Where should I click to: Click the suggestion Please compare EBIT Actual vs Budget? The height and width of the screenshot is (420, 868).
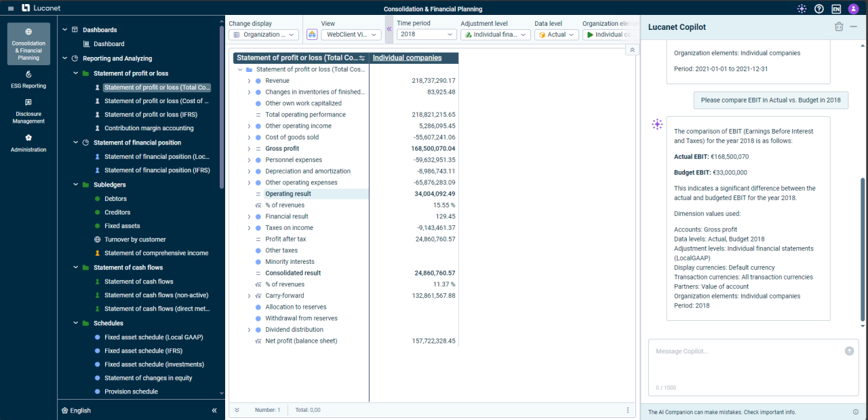pyautogui.click(x=770, y=100)
